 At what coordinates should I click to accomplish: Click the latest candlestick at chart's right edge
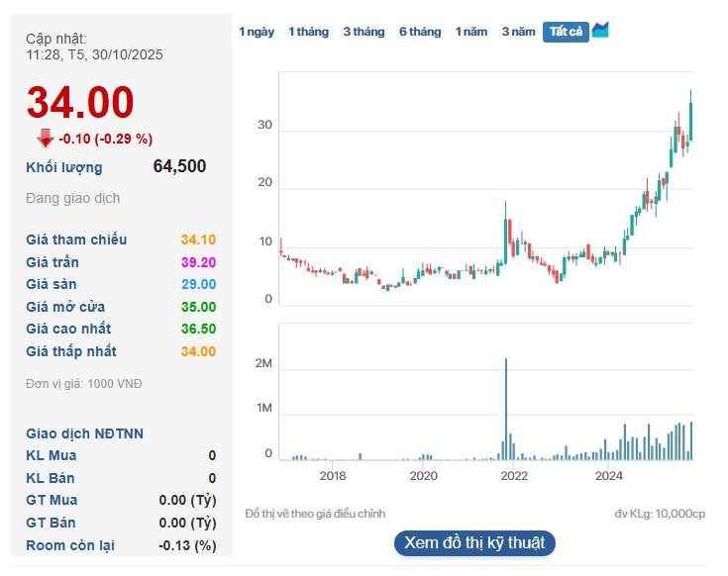click(x=690, y=117)
